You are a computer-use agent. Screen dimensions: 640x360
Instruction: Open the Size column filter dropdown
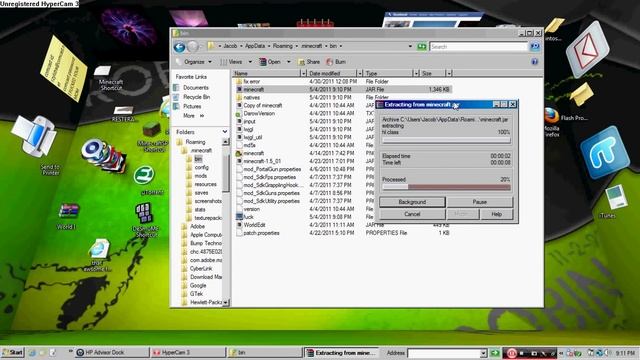pyautogui.click(x=449, y=73)
